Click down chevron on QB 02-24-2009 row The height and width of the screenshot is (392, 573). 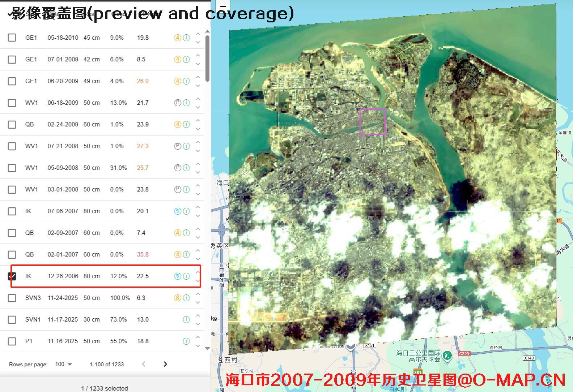point(198,129)
